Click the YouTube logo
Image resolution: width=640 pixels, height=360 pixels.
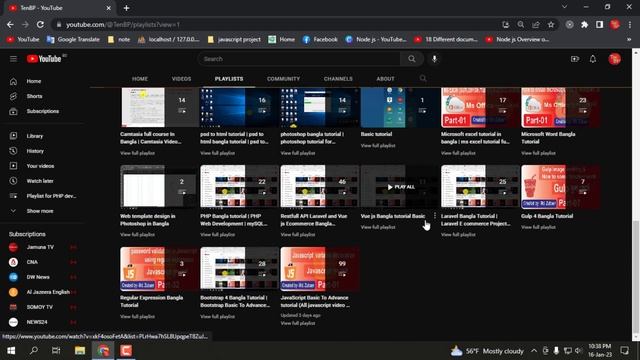pyautogui.click(x=44, y=59)
